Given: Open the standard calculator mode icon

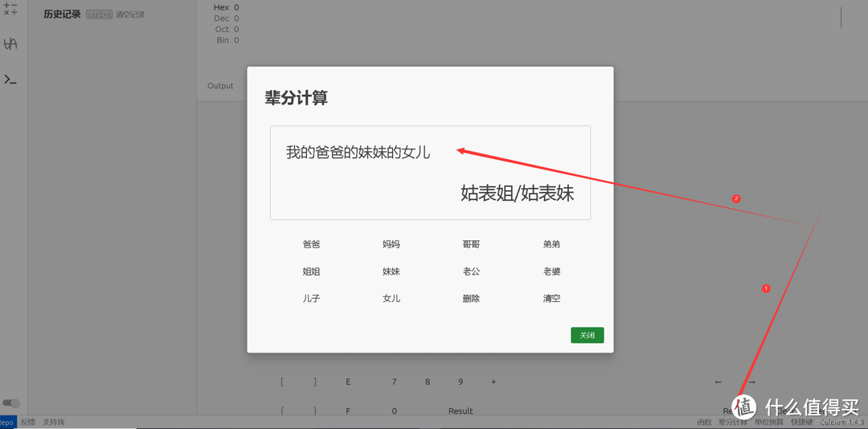Looking at the screenshot, I should click(10, 10).
